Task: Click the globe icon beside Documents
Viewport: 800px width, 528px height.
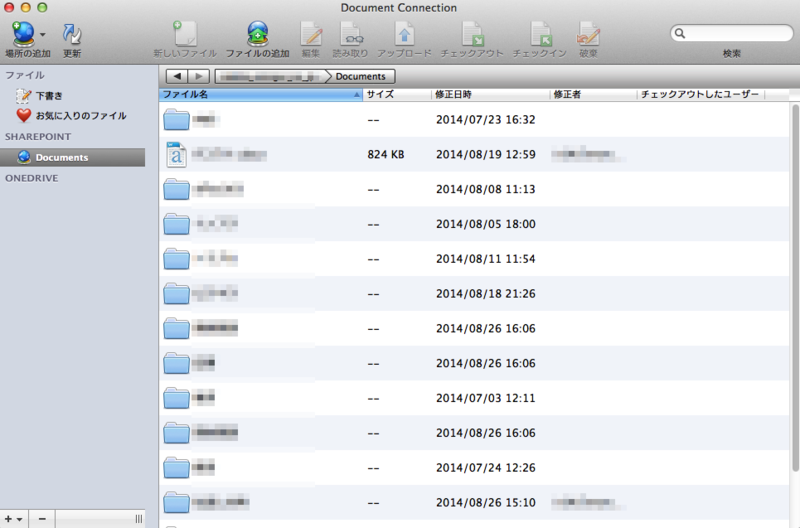Action: 23,157
